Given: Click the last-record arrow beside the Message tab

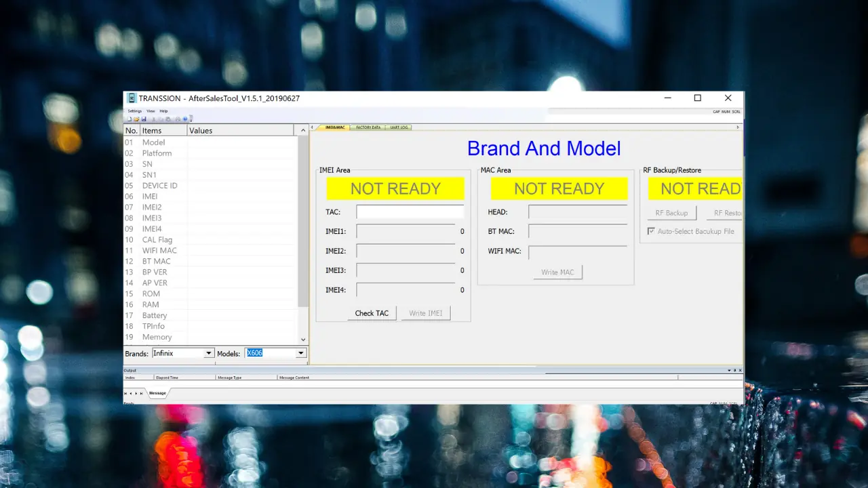Looking at the screenshot, I should (x=140, y=393).
